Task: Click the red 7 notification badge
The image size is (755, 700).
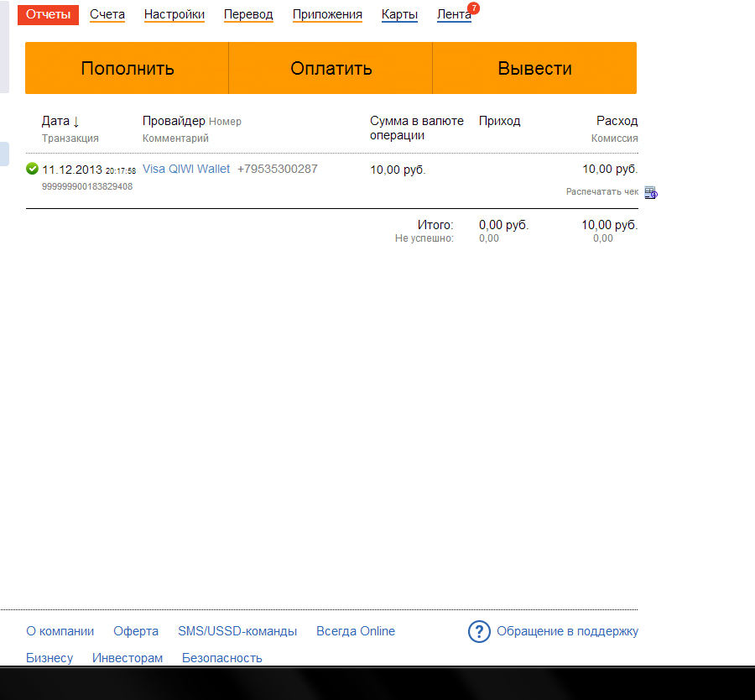Action: tap(474, 8)
